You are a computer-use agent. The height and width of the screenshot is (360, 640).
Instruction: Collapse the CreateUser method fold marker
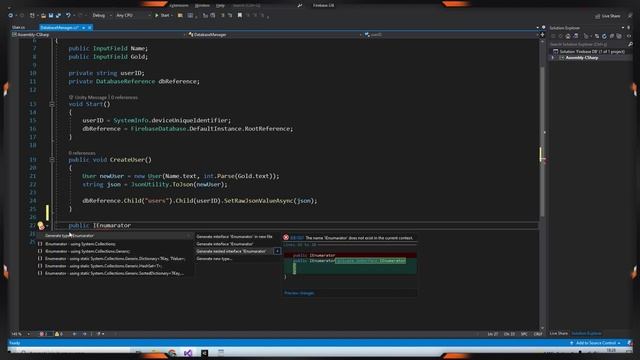coord(52,160)
